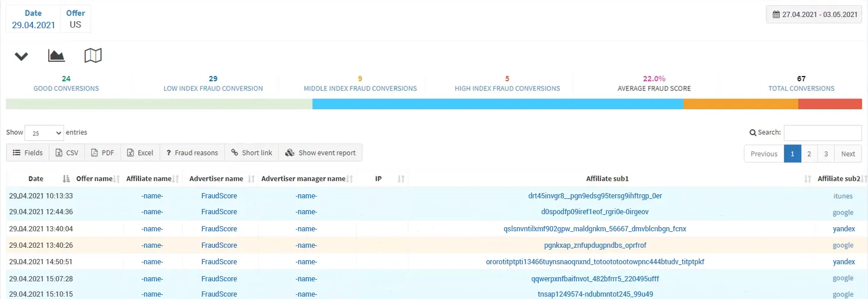Click the Fields button
The width and height of the screenshot is (868, 299).
pyautogui.click(x=28, y=153)
